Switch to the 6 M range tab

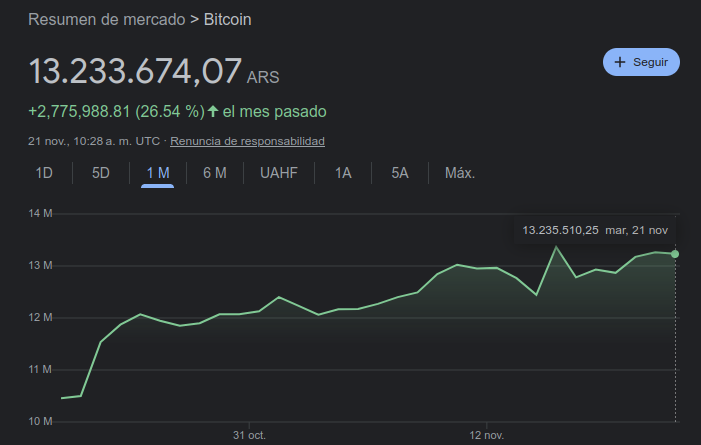pos(215,173)
